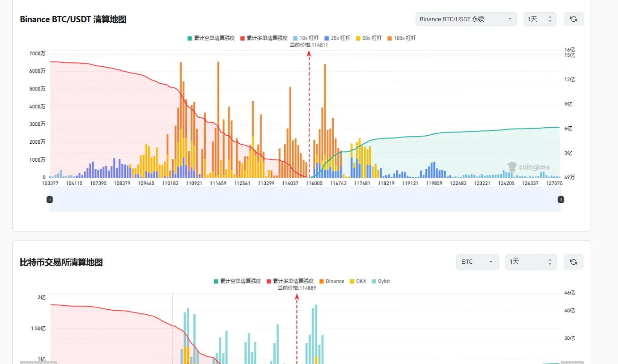Click the 116005 price axis label
This screenshot has height=364, width=618.
(314, 183)
